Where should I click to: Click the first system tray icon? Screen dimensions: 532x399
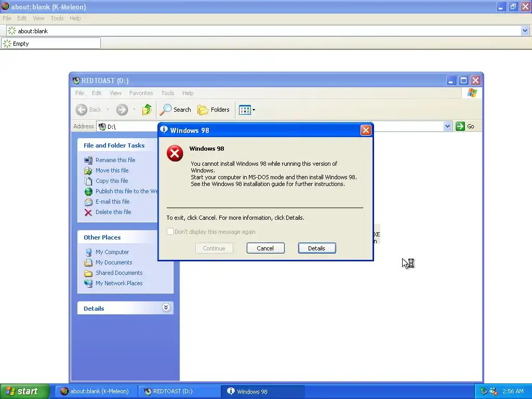tap(484, 391)
